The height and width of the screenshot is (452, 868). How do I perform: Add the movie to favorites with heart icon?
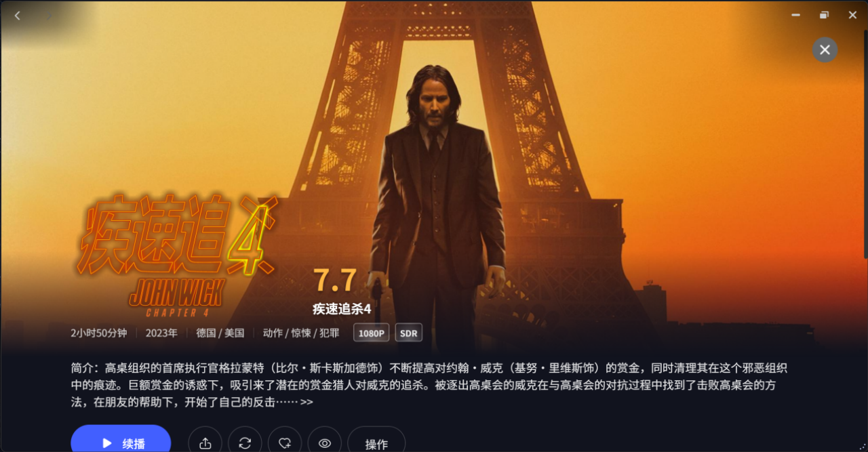[x=285, y=443]
